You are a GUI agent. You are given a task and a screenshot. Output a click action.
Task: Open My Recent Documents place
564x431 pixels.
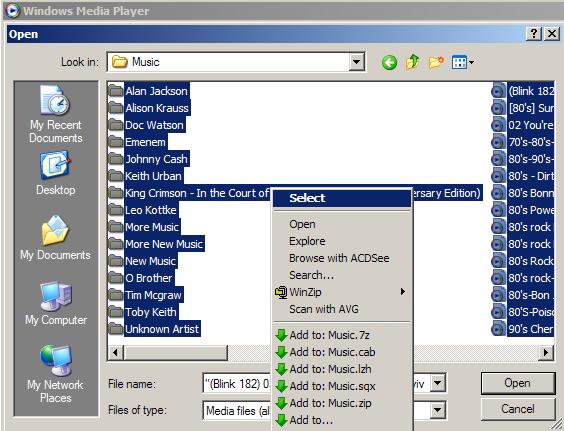[56, 114]
